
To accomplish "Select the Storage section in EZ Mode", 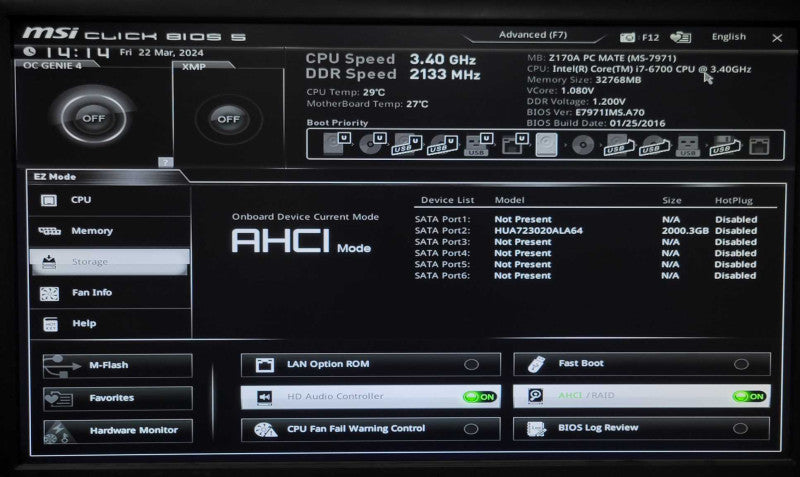I will tap(110, 262).
